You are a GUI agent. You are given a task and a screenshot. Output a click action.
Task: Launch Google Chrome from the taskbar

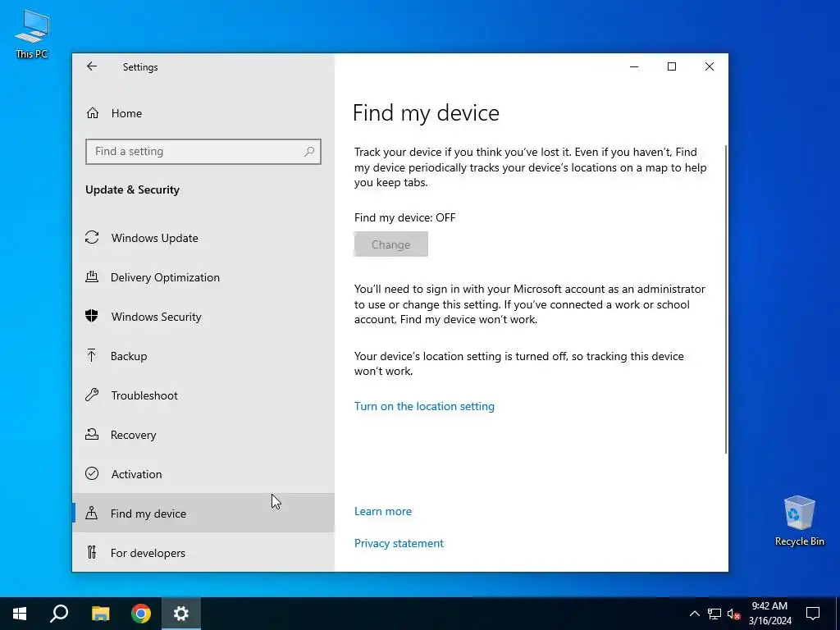pyautogui.click(x=141, y=614)
